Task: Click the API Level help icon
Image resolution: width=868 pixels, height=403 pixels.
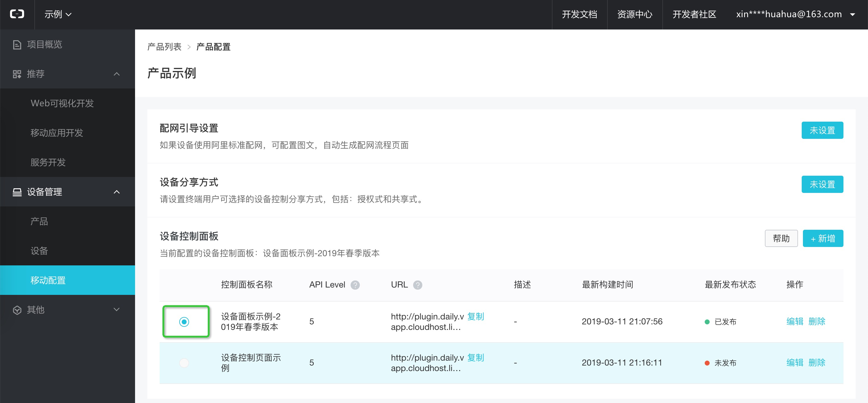Action: [355, 285]
